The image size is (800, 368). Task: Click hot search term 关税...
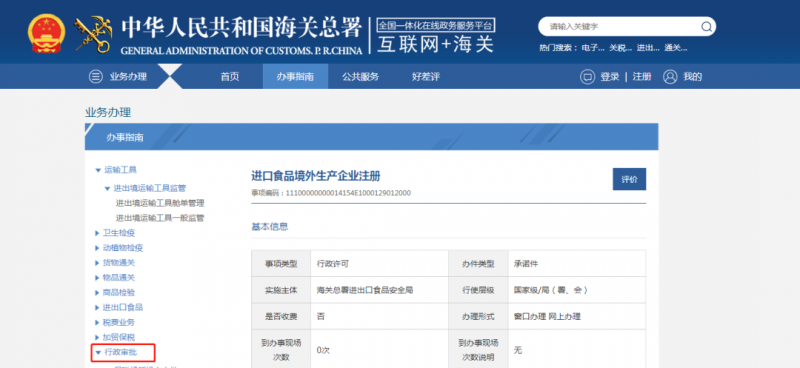(x=620, y=48)
